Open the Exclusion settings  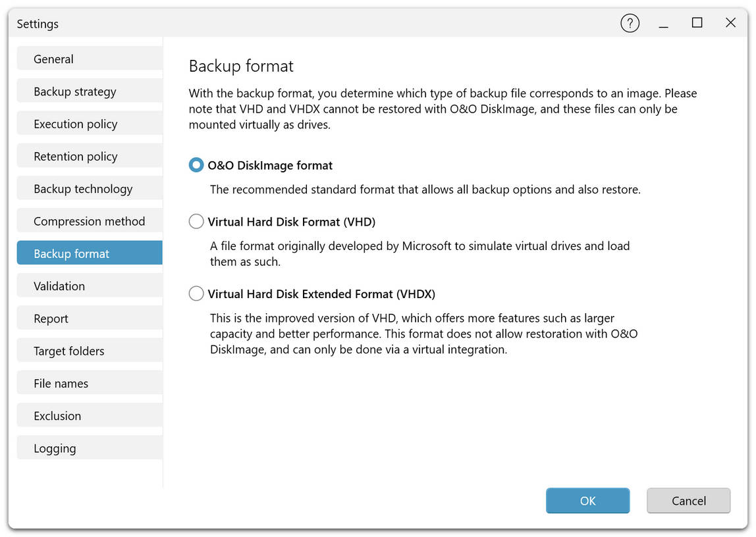89,415
